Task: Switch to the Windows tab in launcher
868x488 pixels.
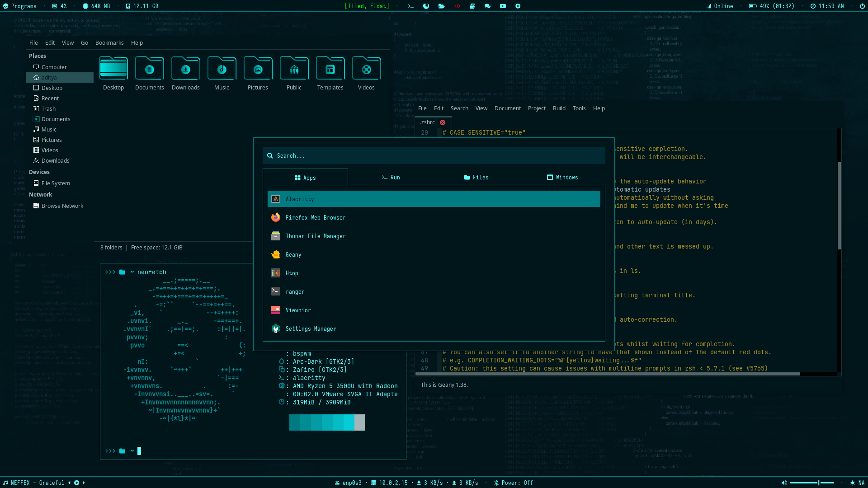Action: [x=562, y=178]
